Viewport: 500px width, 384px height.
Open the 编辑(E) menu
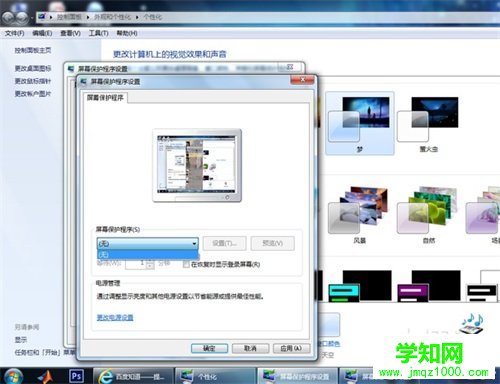(x=42, y=33)
